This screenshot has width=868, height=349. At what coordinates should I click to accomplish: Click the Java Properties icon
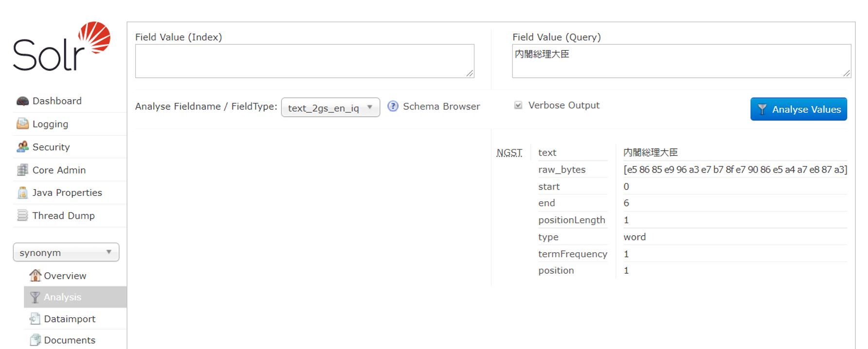22,193
